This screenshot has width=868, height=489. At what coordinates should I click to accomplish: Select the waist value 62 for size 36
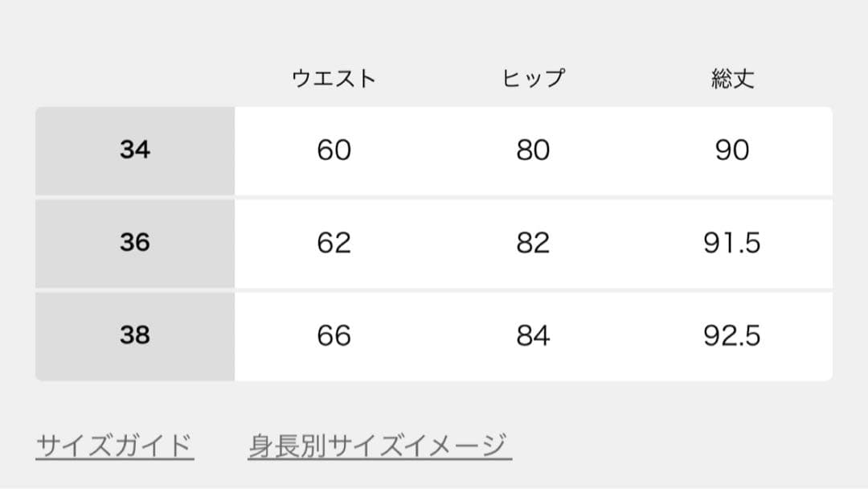[334, 243]
